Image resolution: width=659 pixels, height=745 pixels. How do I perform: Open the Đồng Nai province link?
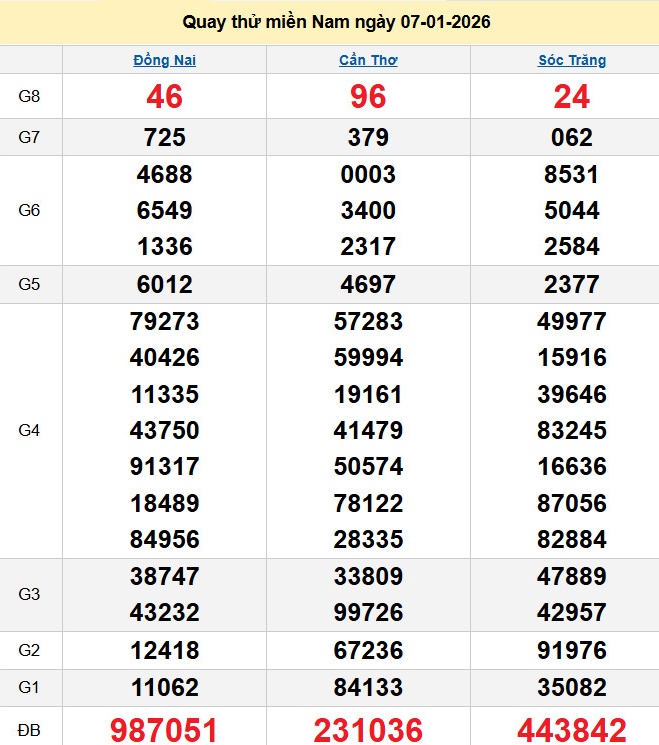[x=164, y=60]
